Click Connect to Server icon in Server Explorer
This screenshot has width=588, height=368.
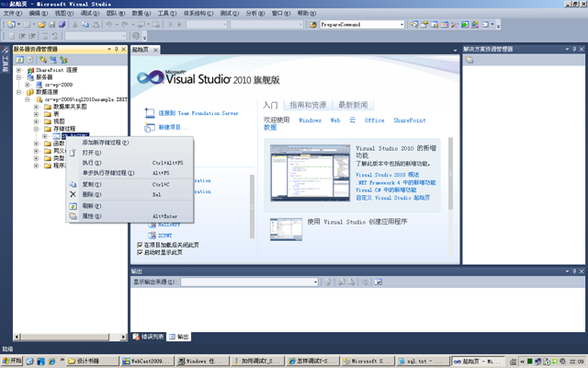tap(53, 60)
